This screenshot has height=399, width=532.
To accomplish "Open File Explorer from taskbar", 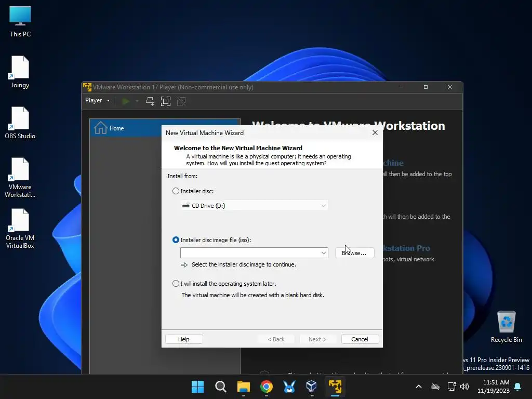I will click(243, 387).
